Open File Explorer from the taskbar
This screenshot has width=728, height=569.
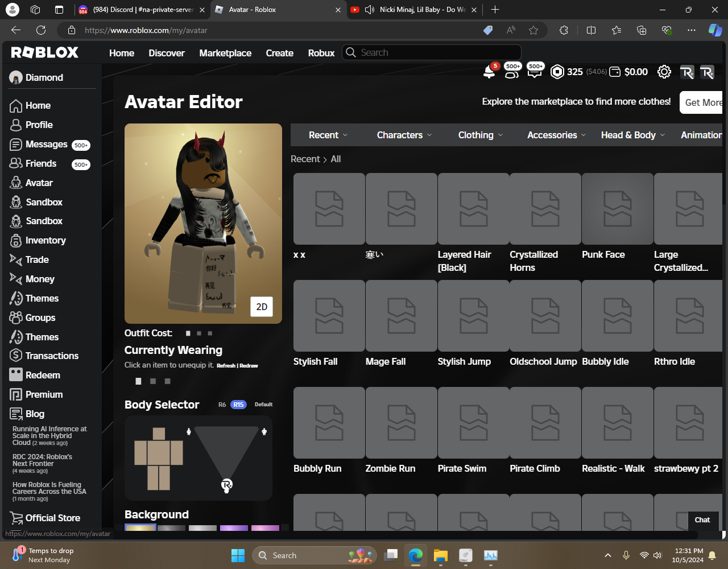[x=441, y=555]
